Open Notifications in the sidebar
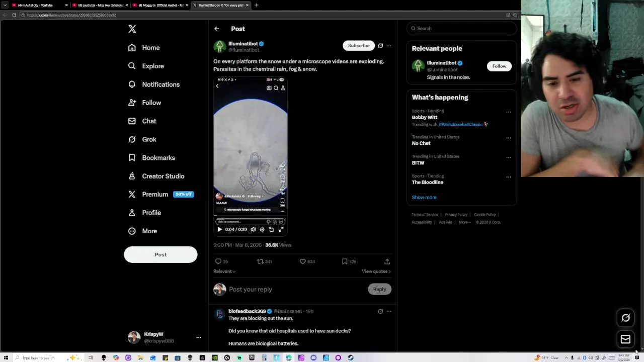Image resolution: width=644 pixels, height=362 pixels. (154, 84)
